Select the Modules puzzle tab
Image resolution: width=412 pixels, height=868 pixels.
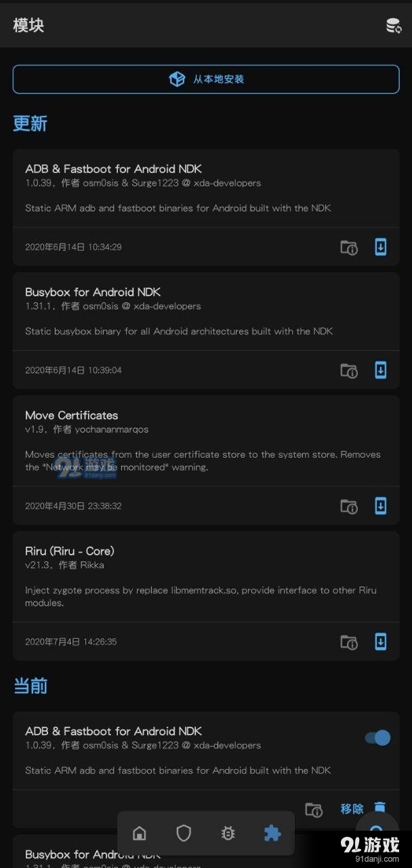click(x=272, y=833)
